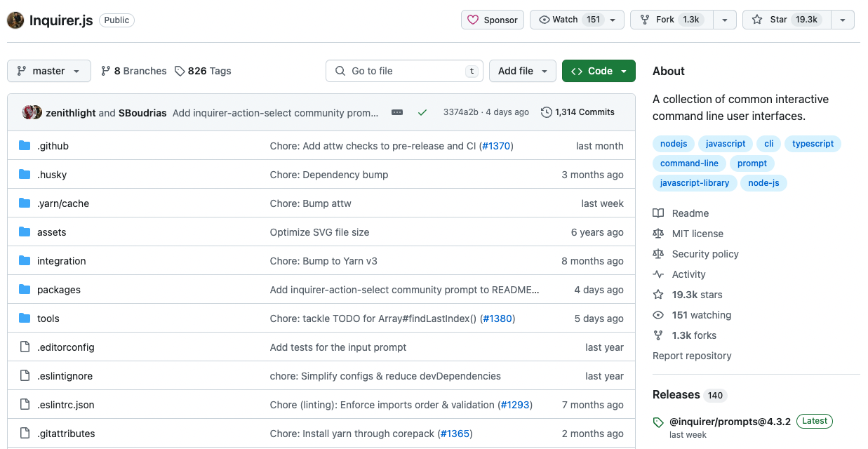Expand the Fork dropdown arrow
The image size is (868, 449).
pyautogui.click(x=725, y=20)
